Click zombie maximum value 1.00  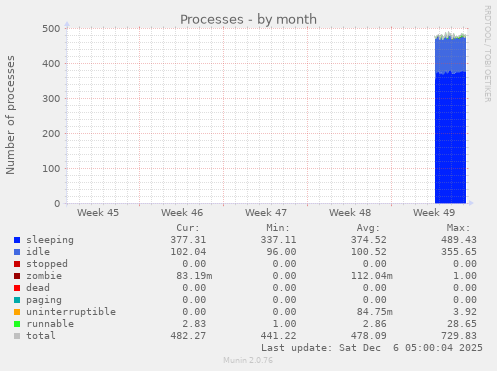point(465,276)
